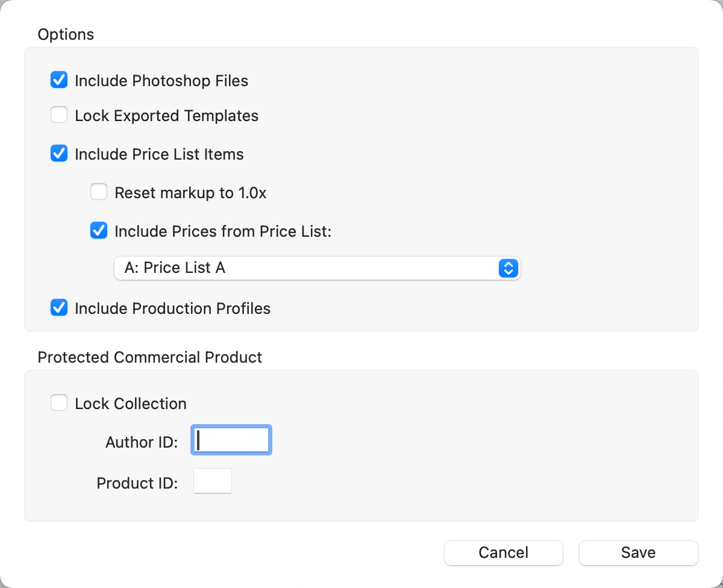This screenshot has width=723, height=588.
Task: Tick the Lock Collection checkbox
Action: click(59, 403)
